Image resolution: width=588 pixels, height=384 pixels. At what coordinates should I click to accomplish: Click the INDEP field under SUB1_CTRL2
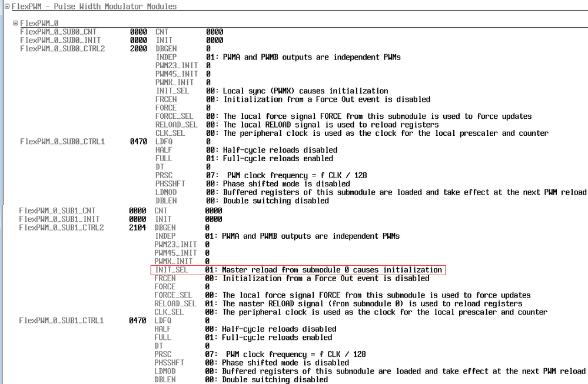[165, 236]
